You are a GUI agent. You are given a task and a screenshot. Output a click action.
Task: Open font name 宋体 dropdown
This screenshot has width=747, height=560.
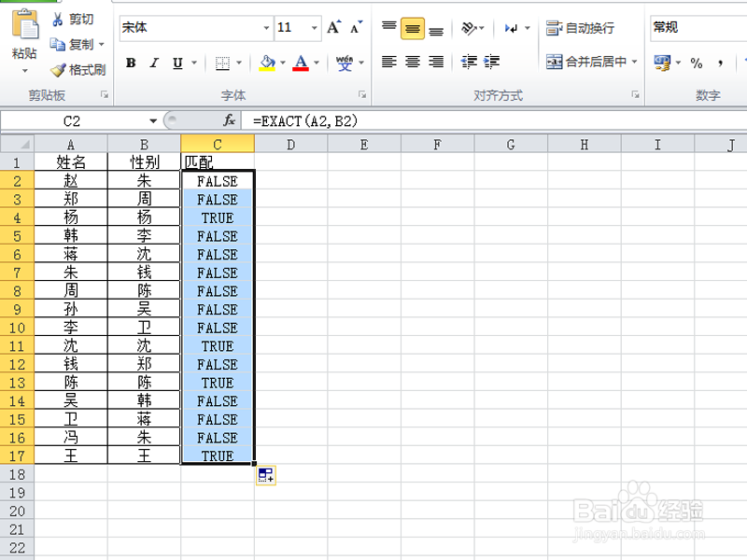click(267, 28)
